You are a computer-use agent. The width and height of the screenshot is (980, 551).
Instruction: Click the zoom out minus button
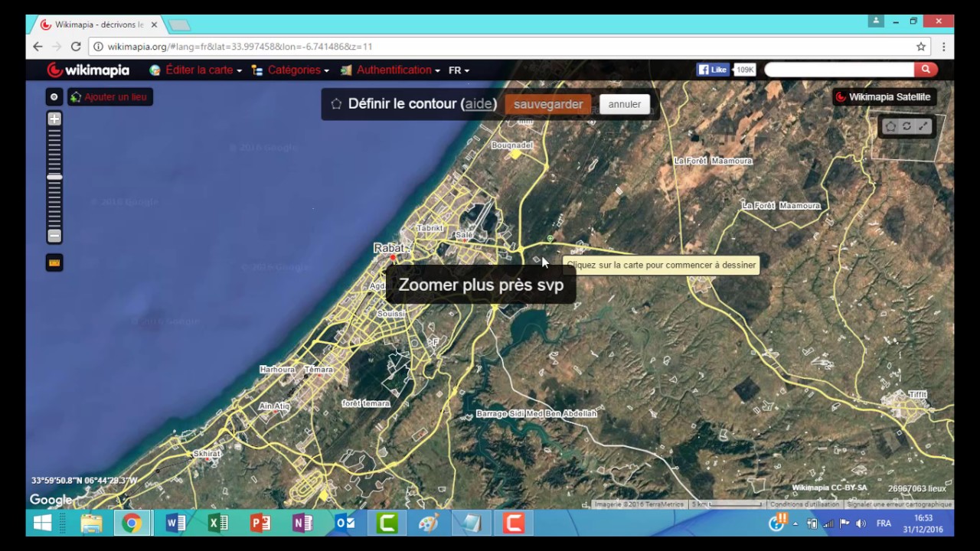pyautogui.click(x=54, y=236)
